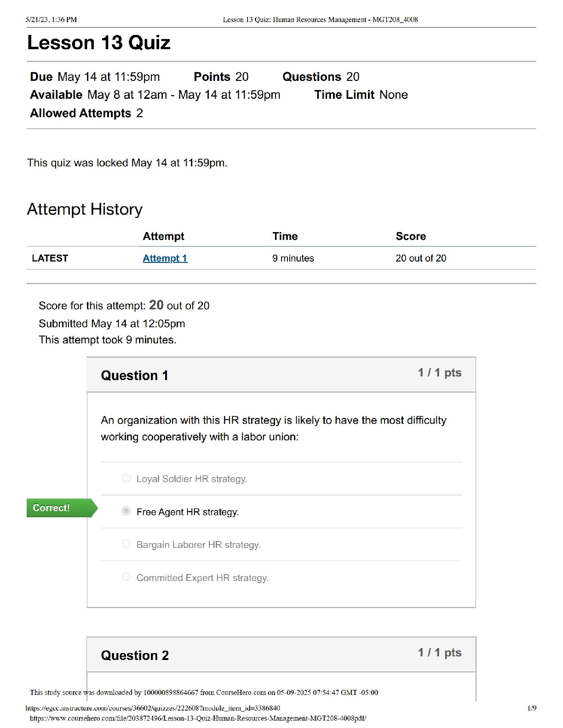The height and width of the screenshot is (728, 563).
Task: Click the LATEST row label
Action: [50, 258]
